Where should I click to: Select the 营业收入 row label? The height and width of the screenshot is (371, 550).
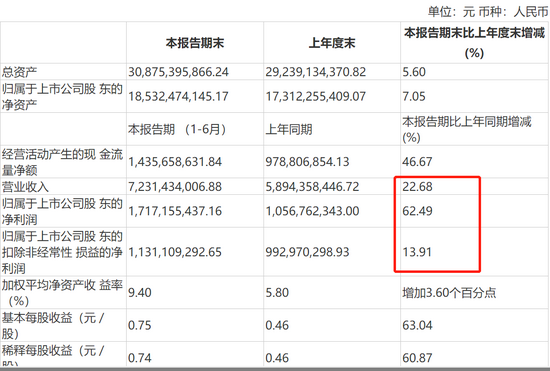coord(25,187)
